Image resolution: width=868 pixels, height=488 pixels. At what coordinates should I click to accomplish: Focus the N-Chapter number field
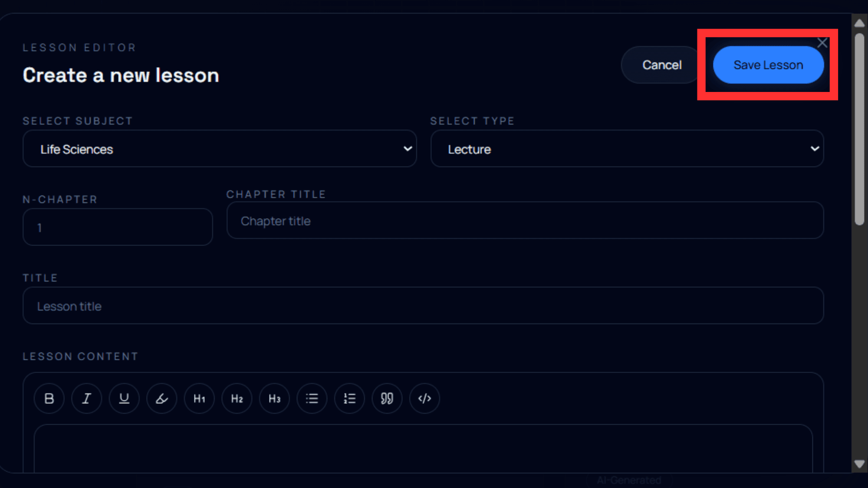118,227
